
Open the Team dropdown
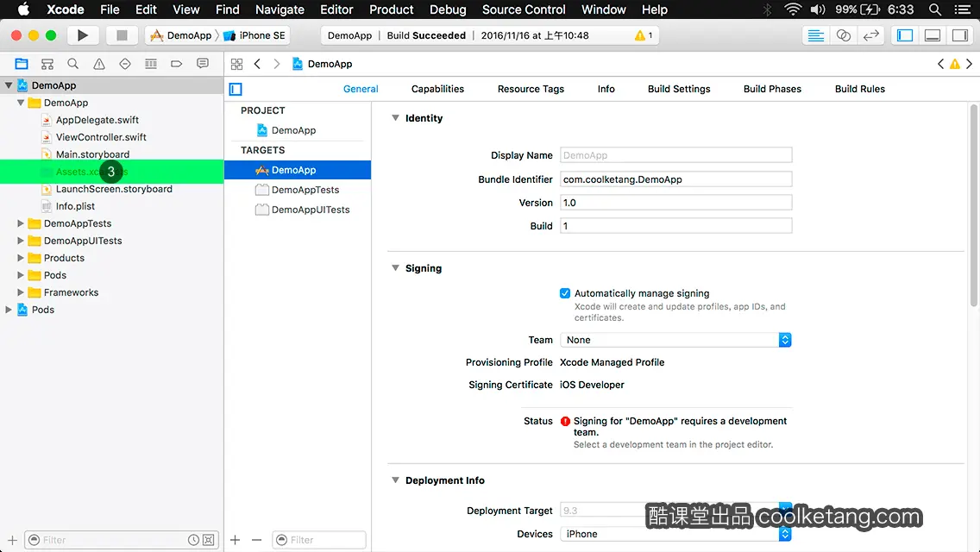675,340
